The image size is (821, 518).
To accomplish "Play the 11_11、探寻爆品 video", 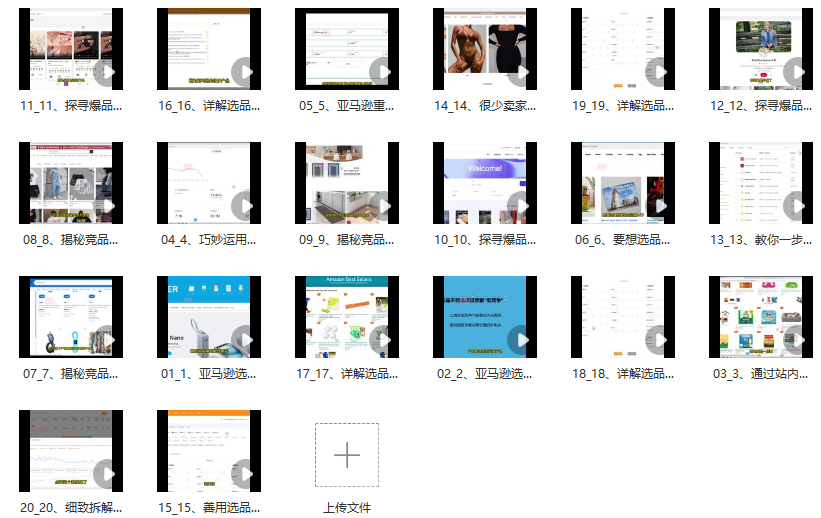I will (107, 72).
